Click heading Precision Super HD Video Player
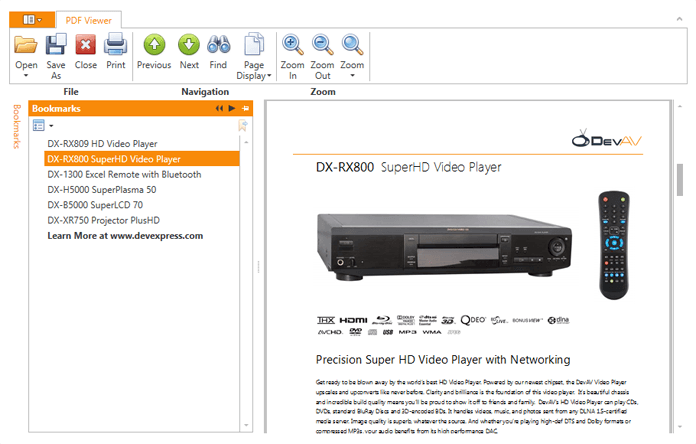The height and width of the screenshot is (444, 696). point(443,360)
